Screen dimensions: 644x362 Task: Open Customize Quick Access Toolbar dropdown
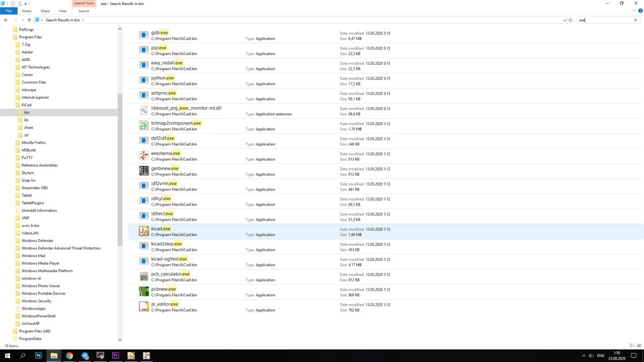(26, 4)
